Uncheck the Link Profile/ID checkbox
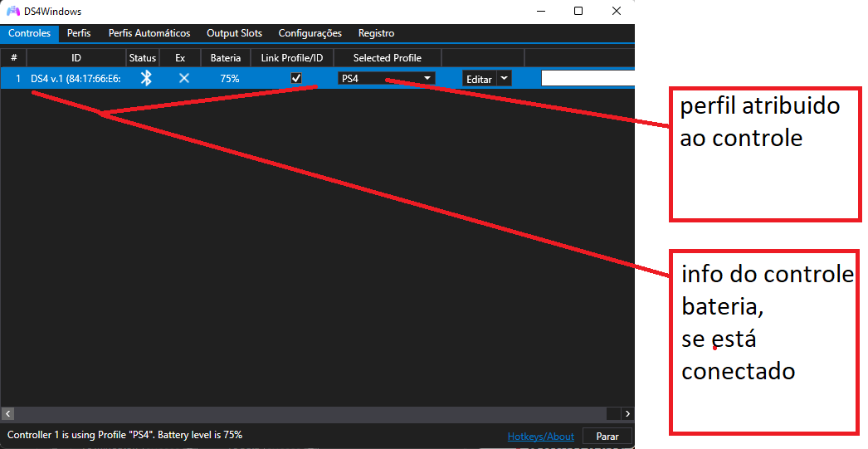The width and height of the screenshot is (868, 449). (296, 78)
